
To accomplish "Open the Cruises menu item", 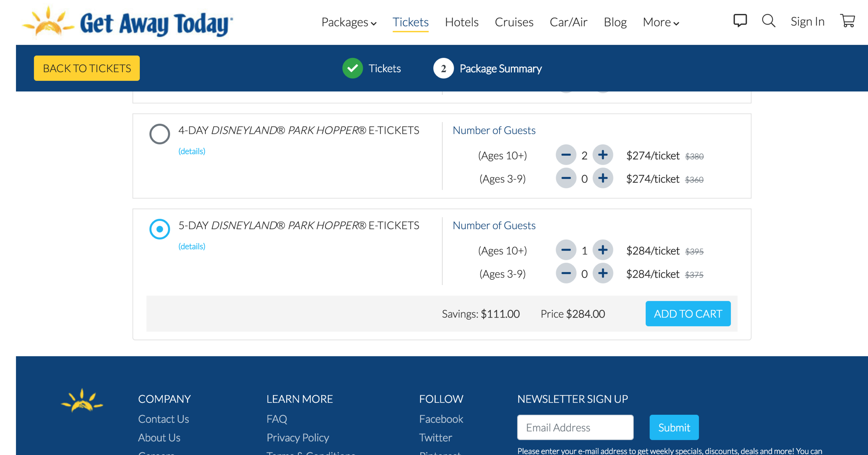I will [514, 22].
